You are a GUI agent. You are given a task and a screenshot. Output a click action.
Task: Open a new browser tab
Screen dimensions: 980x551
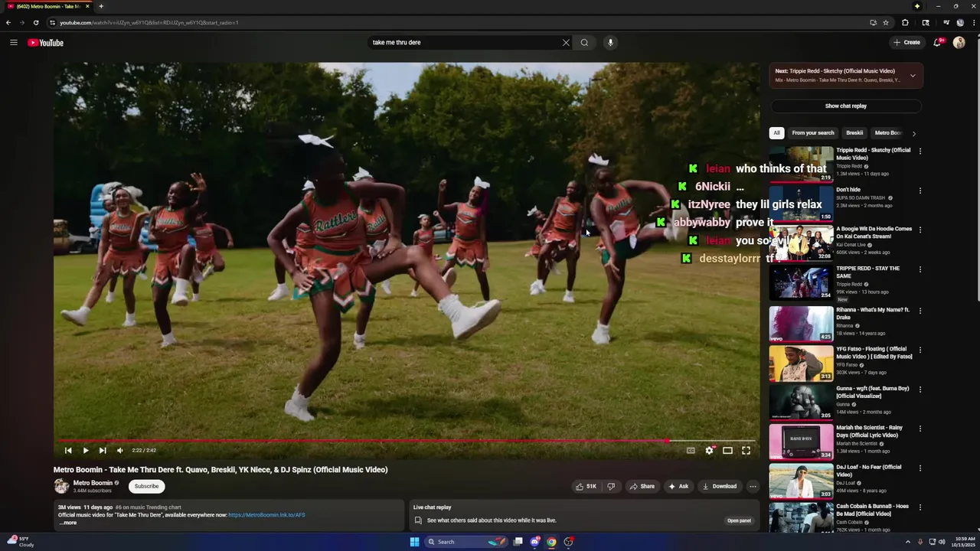pos(101,6)
